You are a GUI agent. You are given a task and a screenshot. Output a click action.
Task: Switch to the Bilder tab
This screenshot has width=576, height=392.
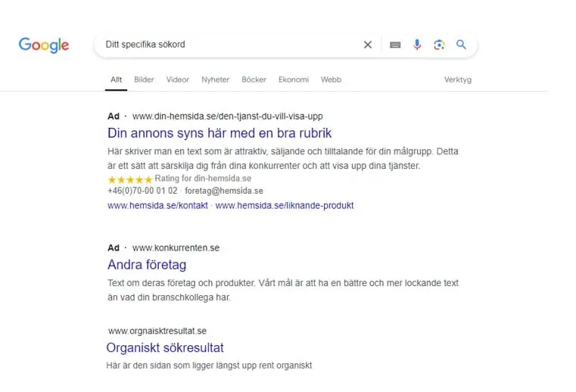click(x=144, y=79)
